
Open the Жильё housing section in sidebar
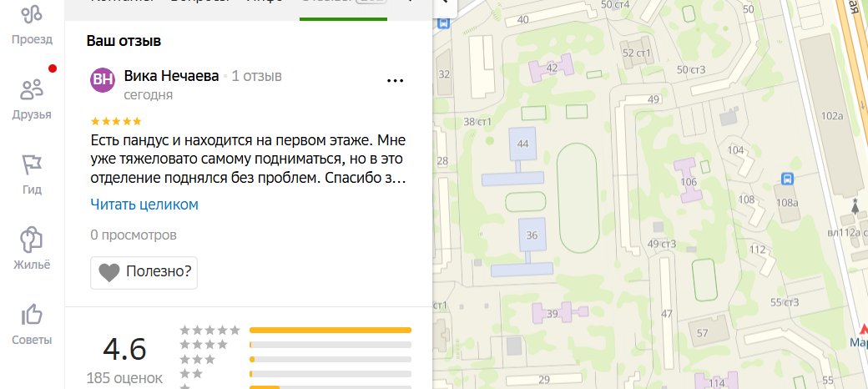tap(32, 249)
